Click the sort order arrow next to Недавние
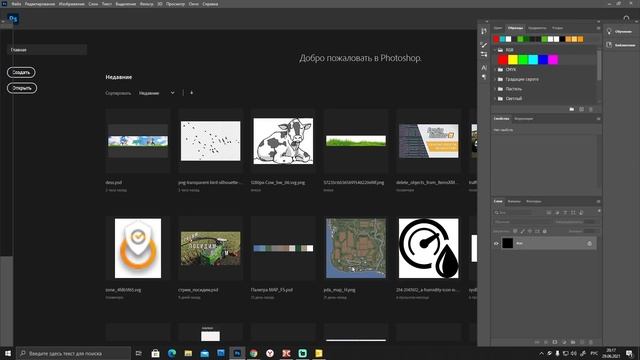640x360 pixels. click(191, 93)
